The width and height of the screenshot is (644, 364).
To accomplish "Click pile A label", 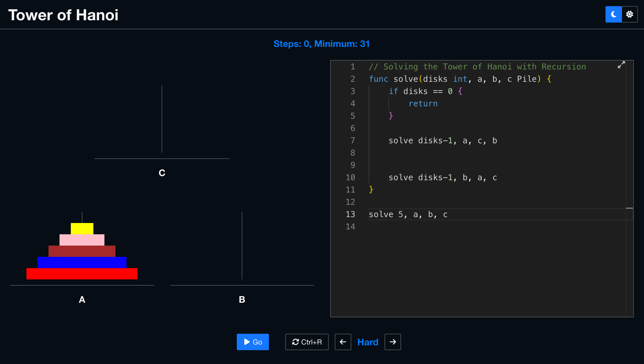I will [82, 299].
